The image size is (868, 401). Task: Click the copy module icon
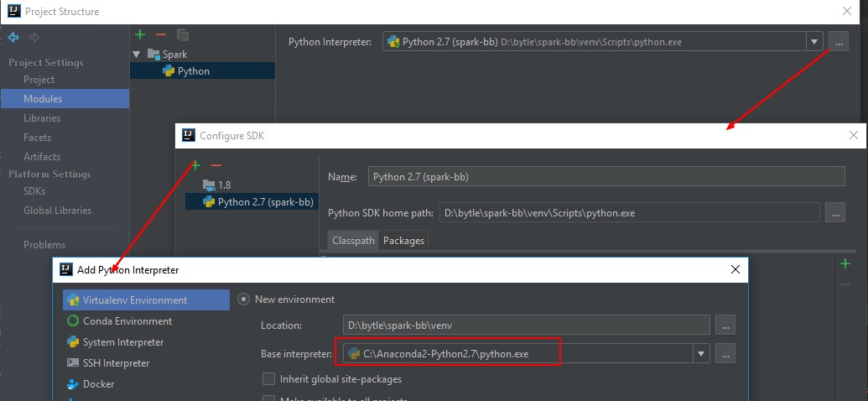tap(182, 34)
